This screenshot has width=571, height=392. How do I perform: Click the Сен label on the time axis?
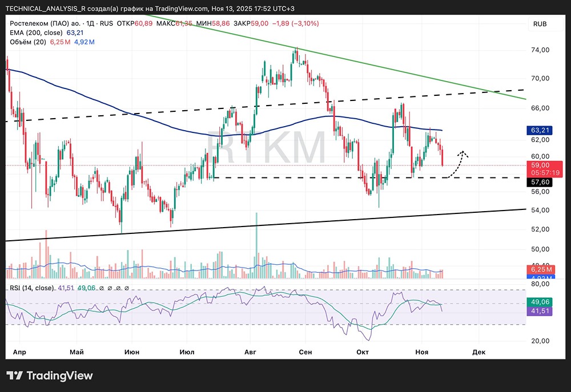click(305, 352)
